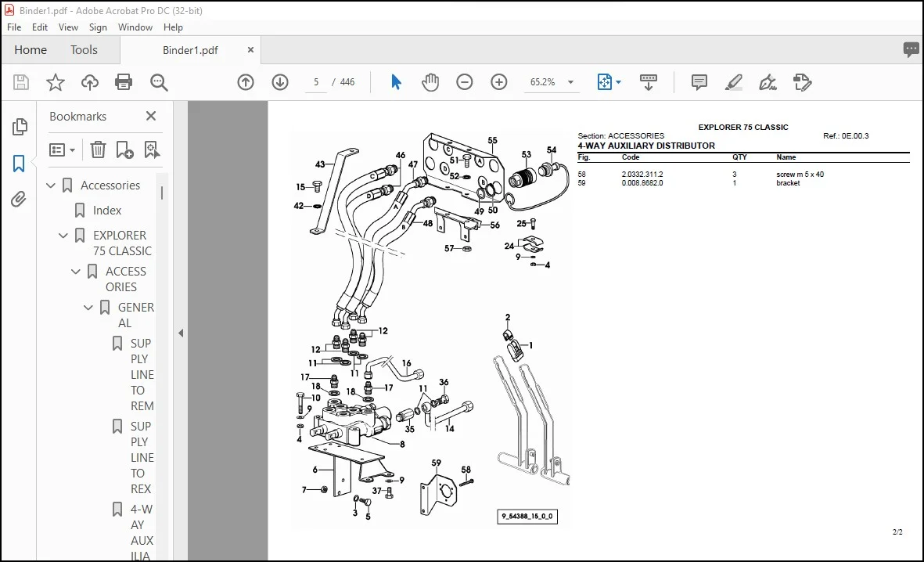Select the Index bookmark
The width and height of the screenshot is (924, 562).
[106, 211]
